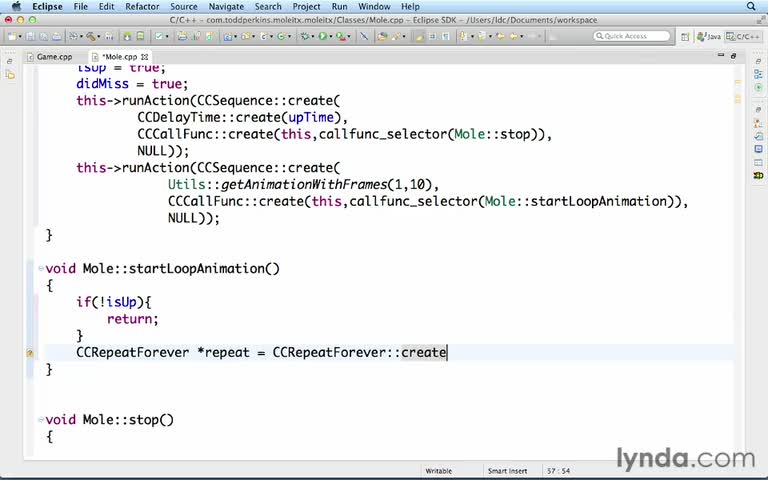
Task: Click the Save All toolbar icon
Action: (x=44, y=37)
